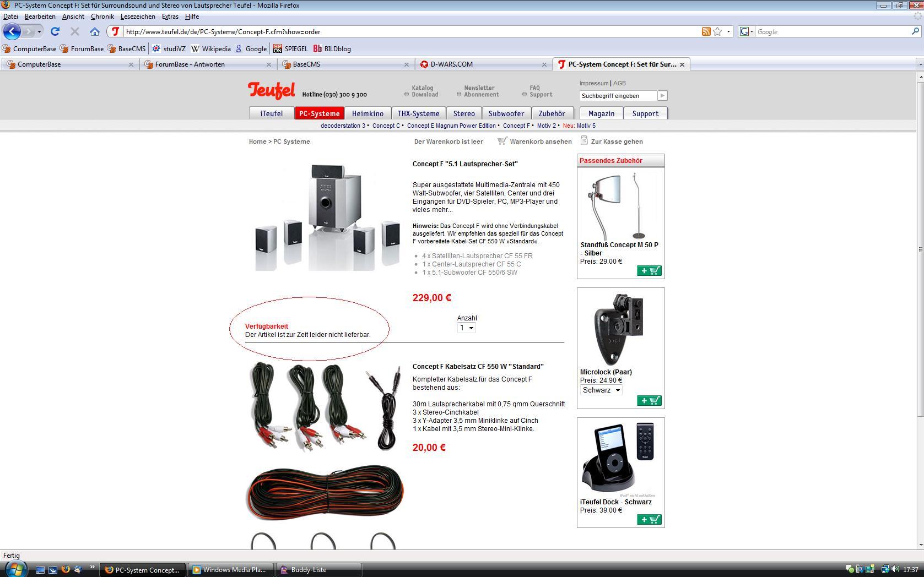The width and height of the screenshot is (924, 577).
Task: Submit site search with the arrow button
Action: tap(662, 96)
